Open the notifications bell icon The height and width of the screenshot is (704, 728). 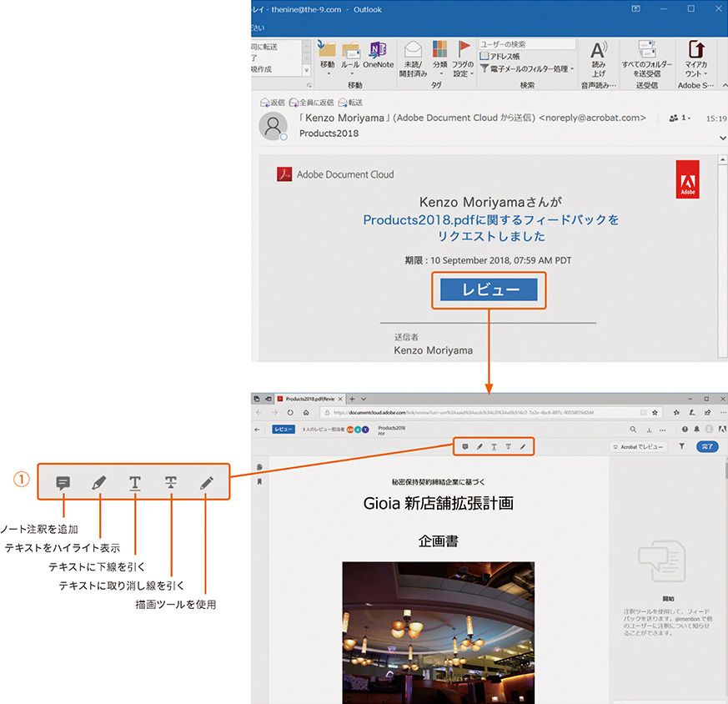coord(696,430)
